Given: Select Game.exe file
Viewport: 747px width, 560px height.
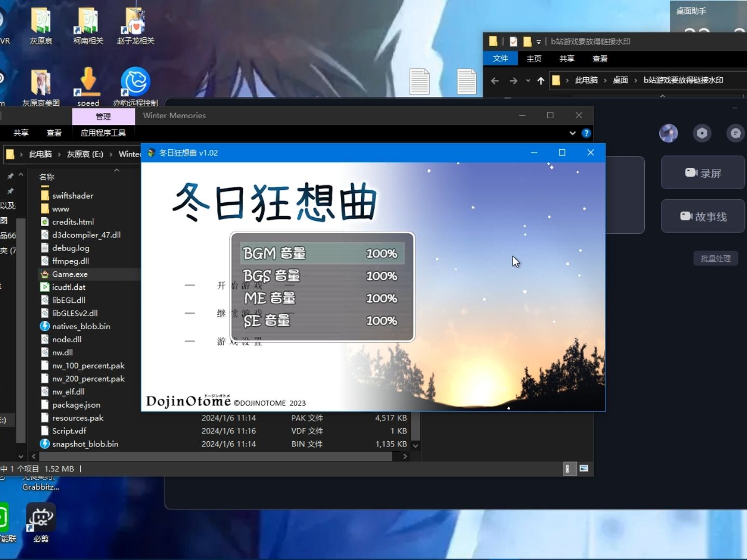Looking at the screenshot, I should [70, 274].
